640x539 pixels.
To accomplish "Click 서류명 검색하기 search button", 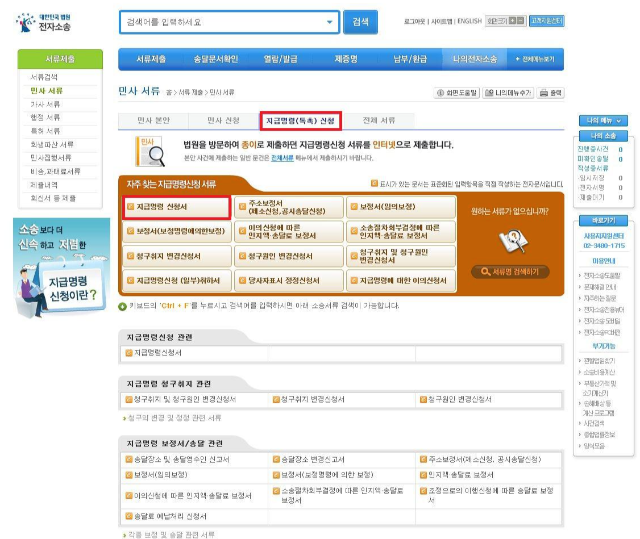I will click(510, 272).
